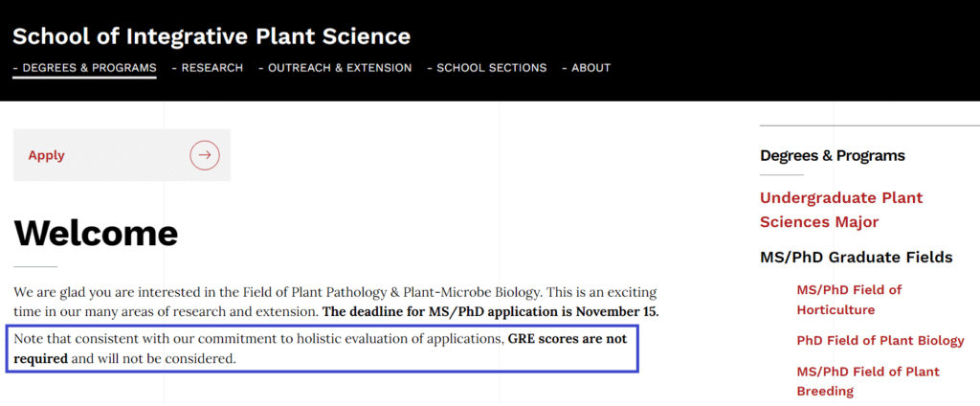Click the 'holistic evaluation of applications' phrase
Image resolution: width=980 pixels, height=406 pixels.
[x=402, y=340]
